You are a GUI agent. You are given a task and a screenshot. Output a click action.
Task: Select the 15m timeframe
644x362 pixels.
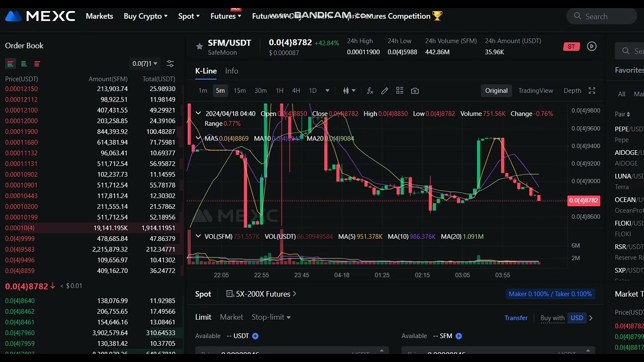[239, 90]
